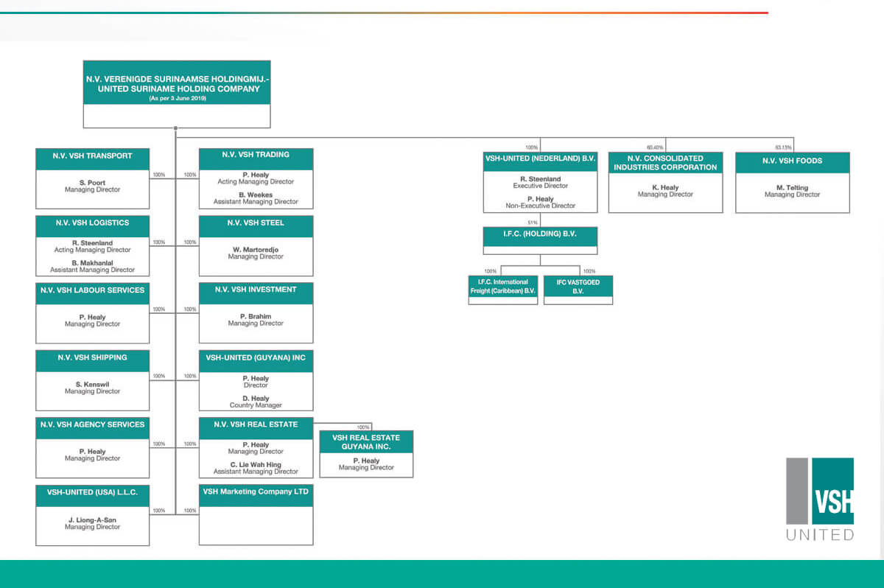Select the N.V. VSH Shipping box
Screen dimensions: 884x588
92,380
